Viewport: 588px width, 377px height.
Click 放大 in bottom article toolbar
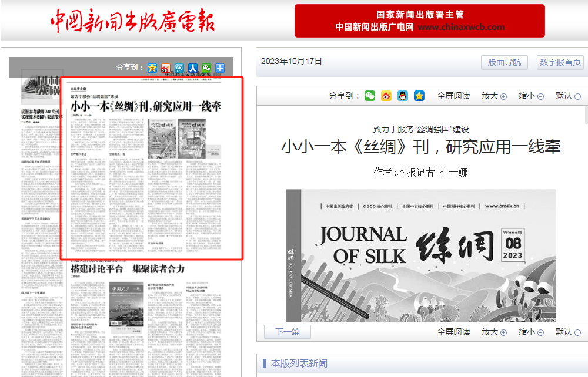click(494, 332)
